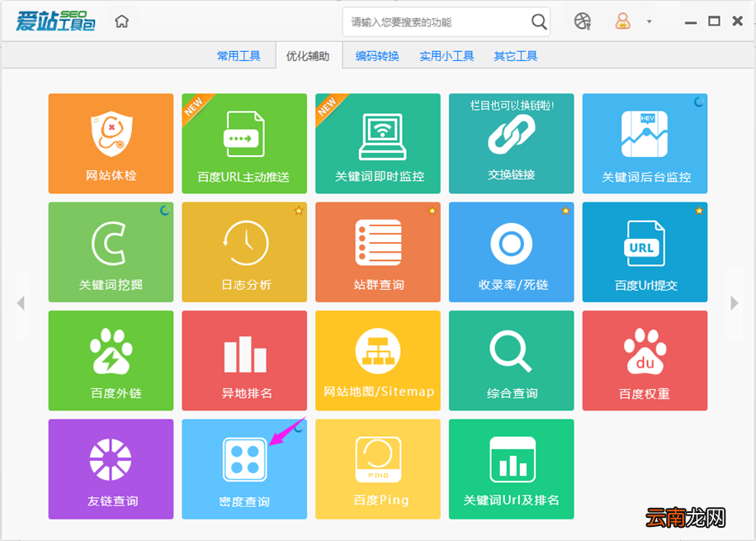756x541 pixels.
Task: Expand the account dropdown arrow
Action: [649, 21]
